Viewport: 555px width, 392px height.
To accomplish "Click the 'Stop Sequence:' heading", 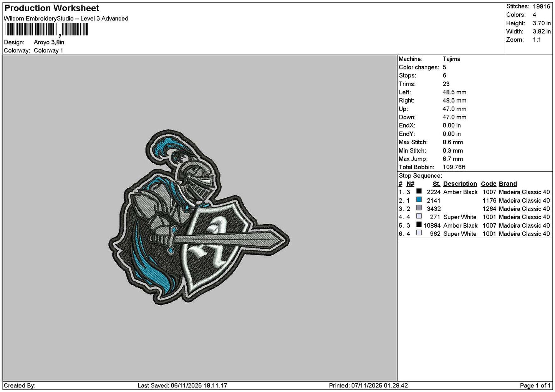I will click(420, 176).
